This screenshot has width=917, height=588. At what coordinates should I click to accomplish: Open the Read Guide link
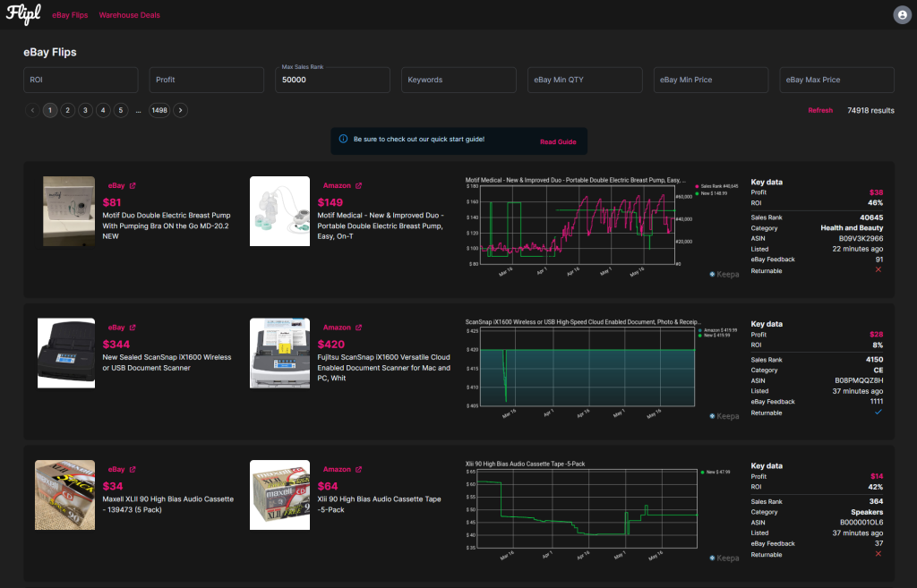pos(558,142)
